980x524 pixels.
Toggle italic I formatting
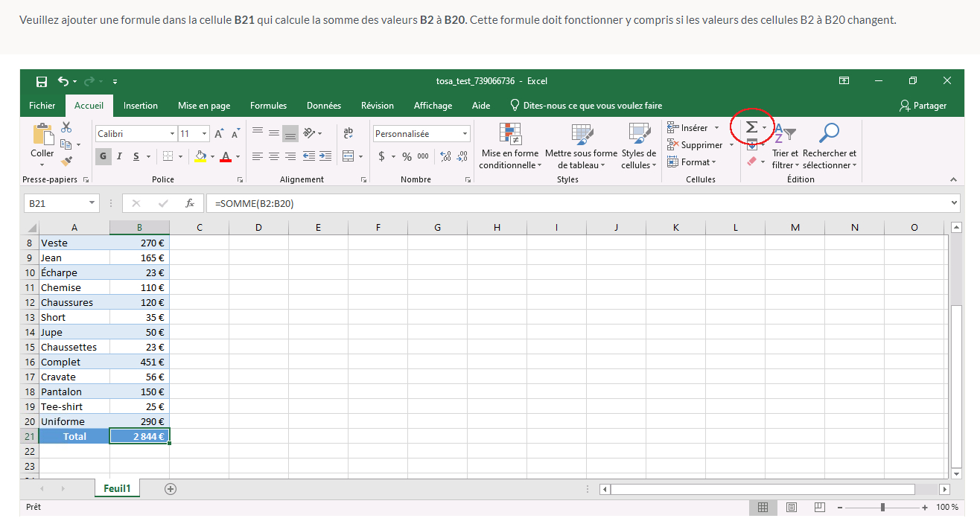pos(120,156)
